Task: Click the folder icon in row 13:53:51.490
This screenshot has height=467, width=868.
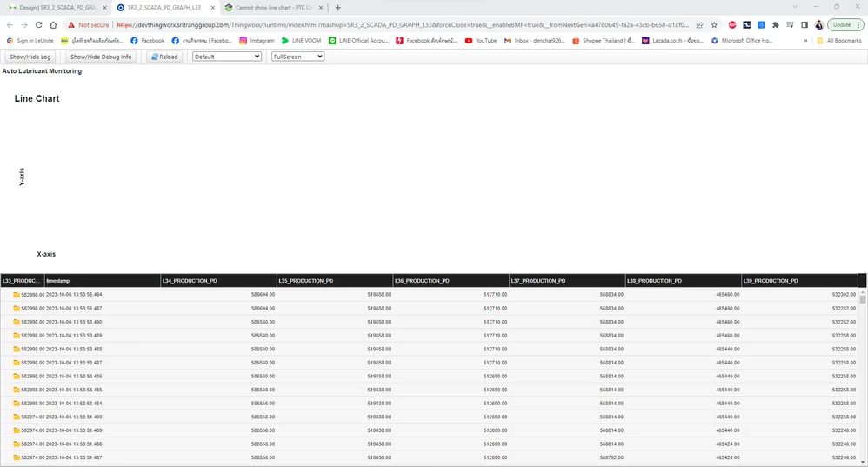Action: click(17, 417)
